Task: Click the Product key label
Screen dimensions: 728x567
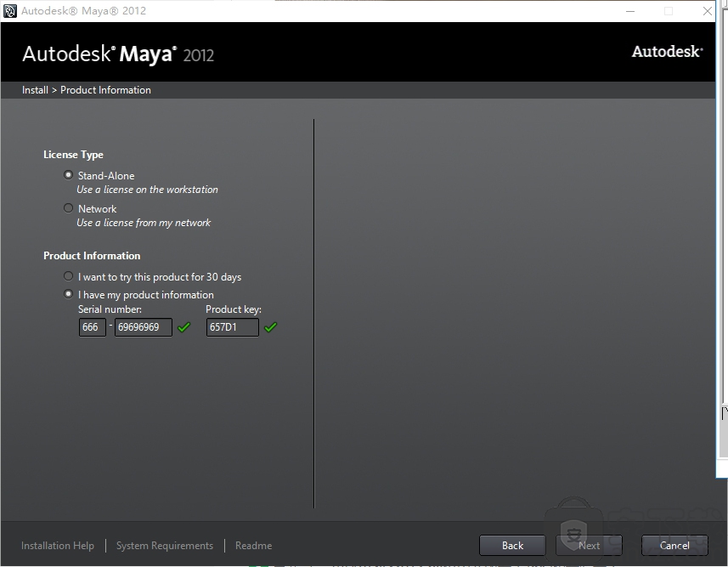Action: (x=234, y=309)
